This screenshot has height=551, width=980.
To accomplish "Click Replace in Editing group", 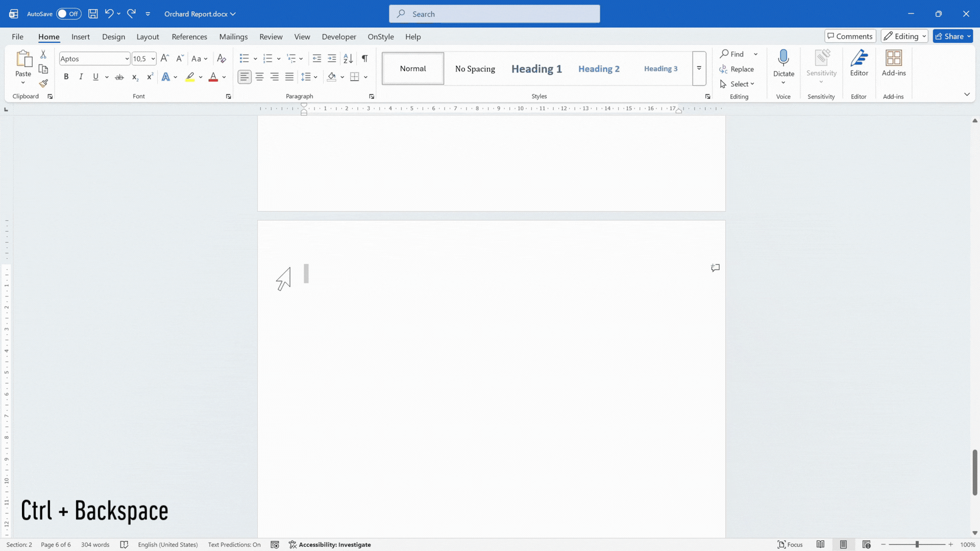I will pyautogui.click(x=737, y=69).
